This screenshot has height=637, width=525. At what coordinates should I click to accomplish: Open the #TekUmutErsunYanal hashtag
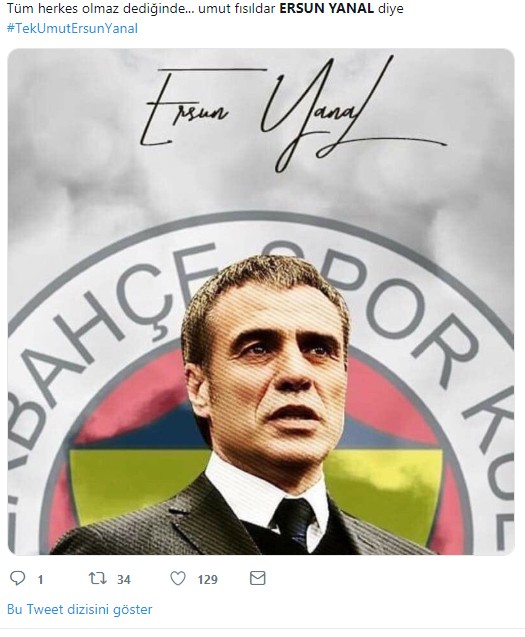72,28
